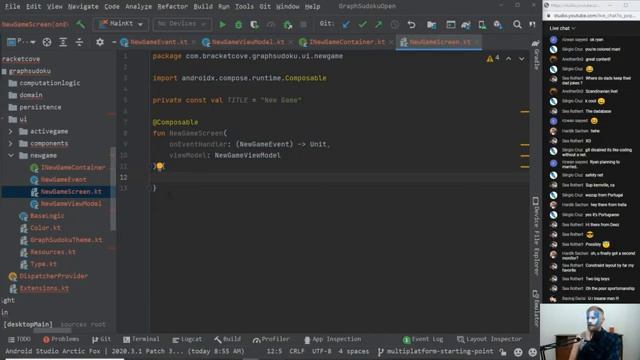Switch to NewGameViewModel.kt tab
This screenshot has height=360, width=640.
[x=247, y=42]
